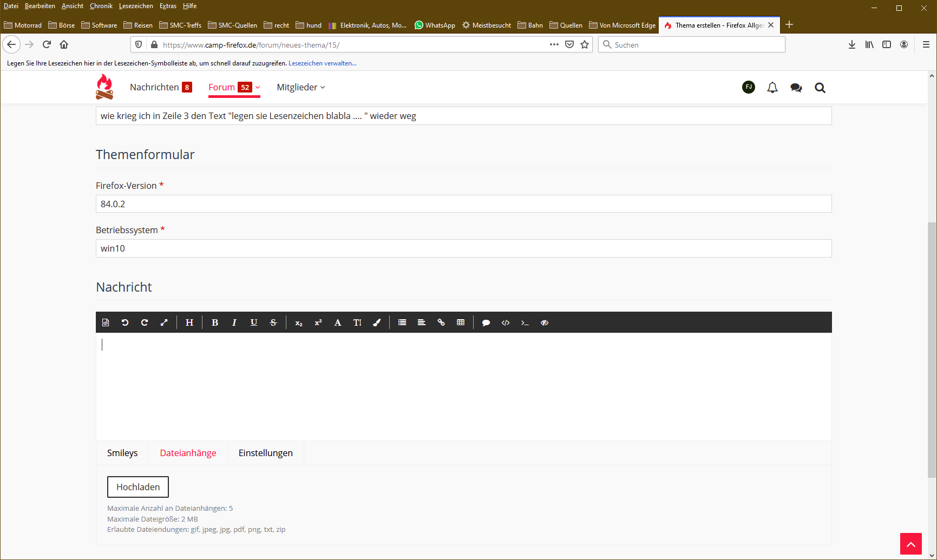The image size is (937, 560).
Task: Open forum notifications bell
Action: click(x=772, y=88)
